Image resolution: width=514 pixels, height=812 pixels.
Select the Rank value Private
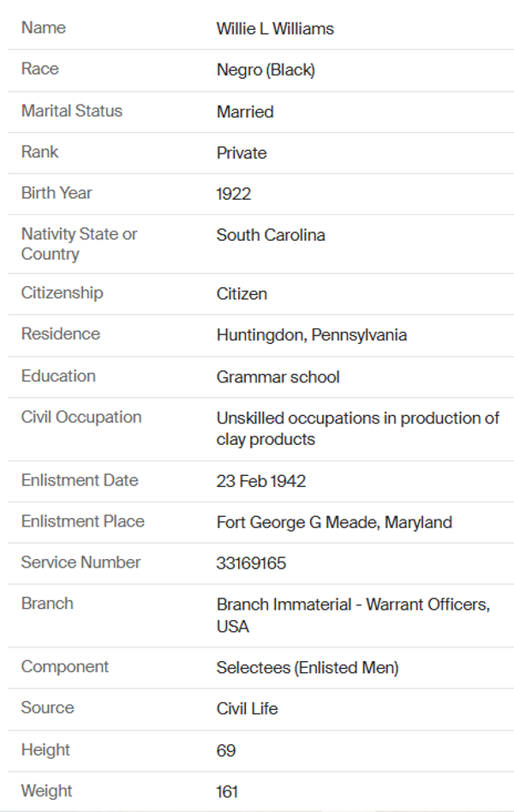pos(242,153)
